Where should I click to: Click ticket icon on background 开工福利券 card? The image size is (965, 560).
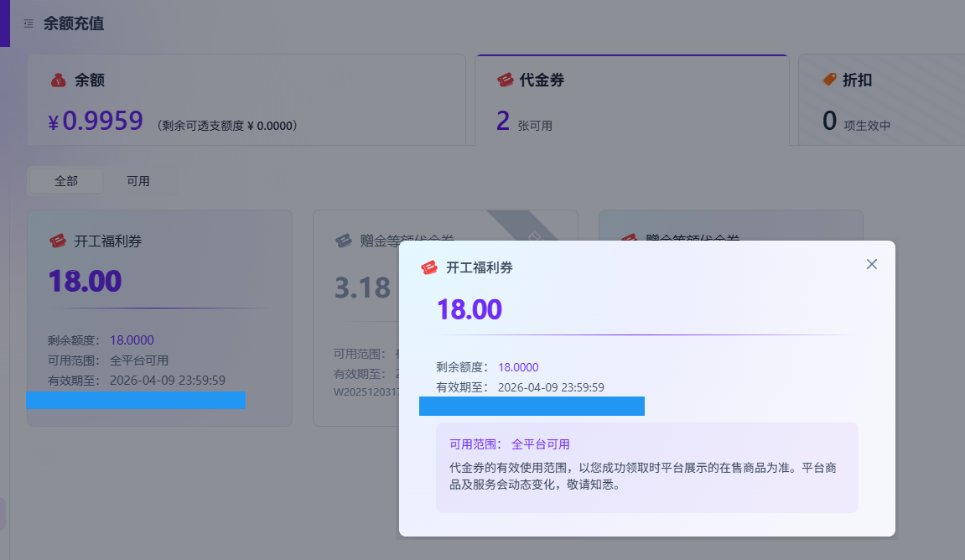coord(57,241)
